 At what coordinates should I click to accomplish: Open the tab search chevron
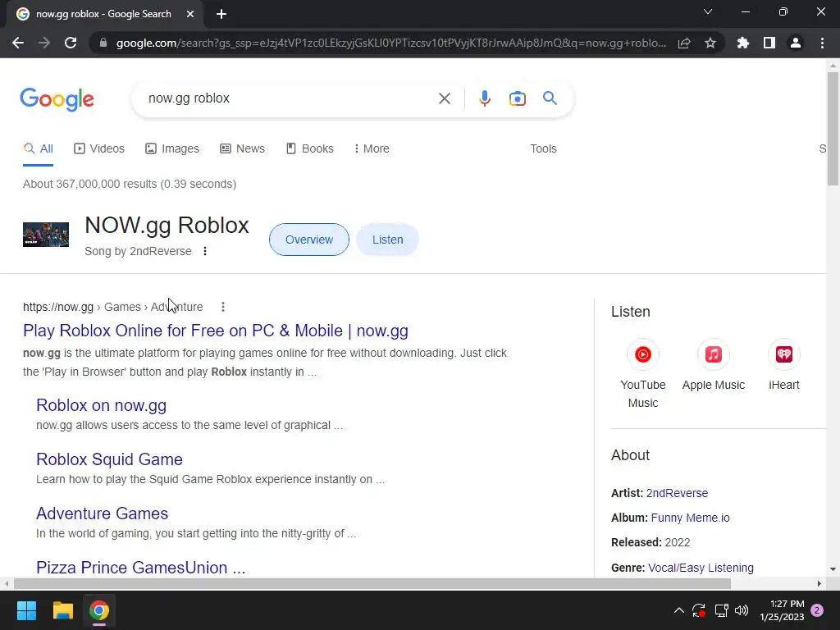[x=708, y=11]
